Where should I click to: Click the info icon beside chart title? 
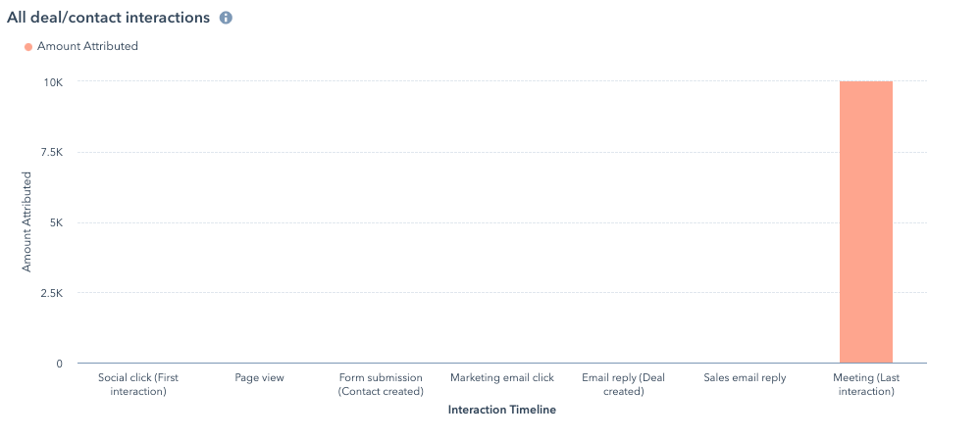pos(226,18)
